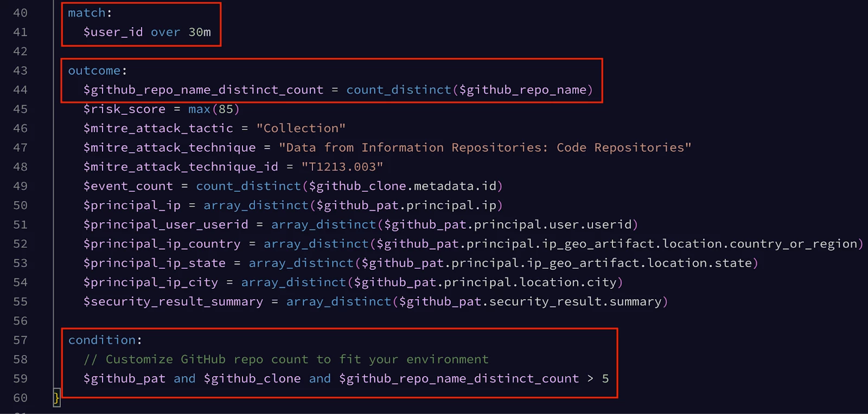Screen dimensions: 868x414
Task: Click the '$risk_score' variable
Action: pos(124,109)
